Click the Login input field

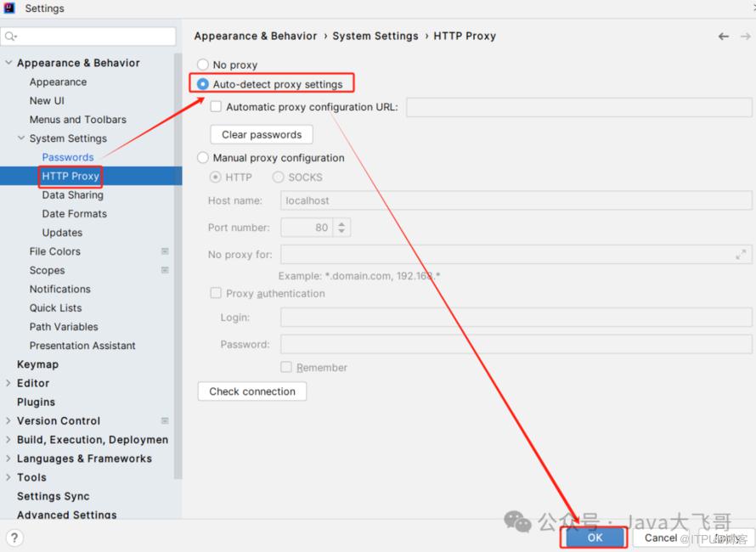click(x=516, y=318)
